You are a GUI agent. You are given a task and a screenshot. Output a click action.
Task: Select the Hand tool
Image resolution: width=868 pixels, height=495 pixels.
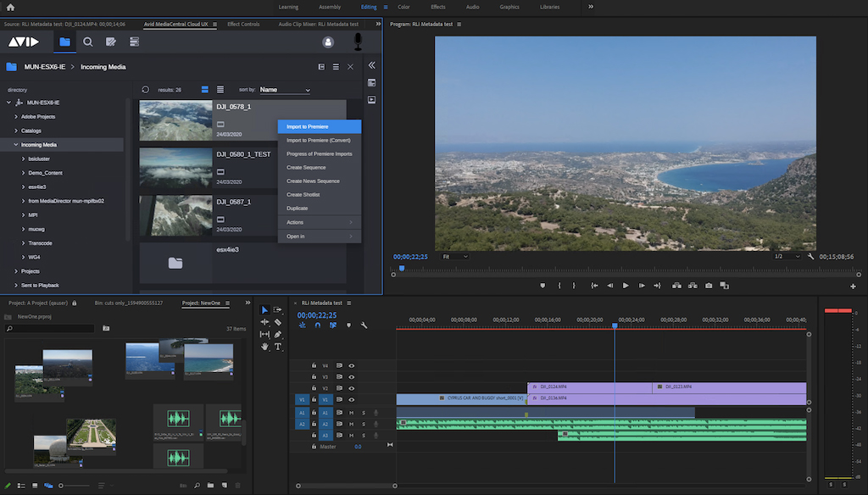264,347
